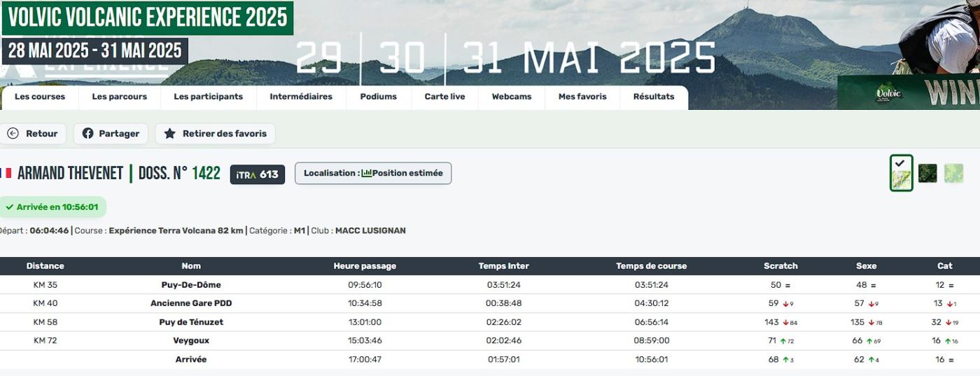Click the Scratch column header
This screenshot has height=376, width=980.
point(780,266)
